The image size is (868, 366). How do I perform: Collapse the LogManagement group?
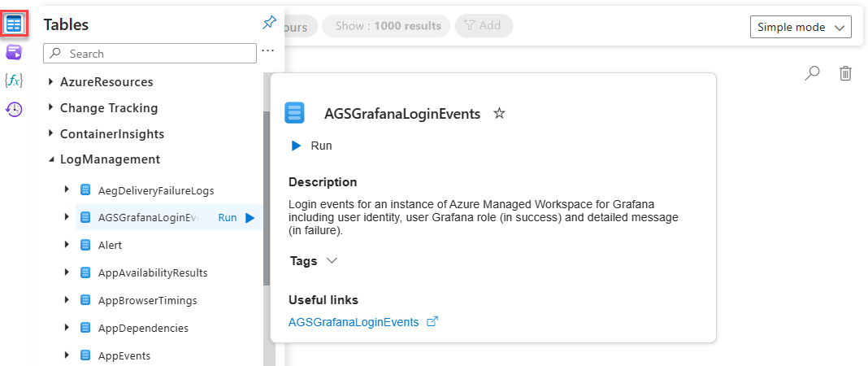click(51, 159)
